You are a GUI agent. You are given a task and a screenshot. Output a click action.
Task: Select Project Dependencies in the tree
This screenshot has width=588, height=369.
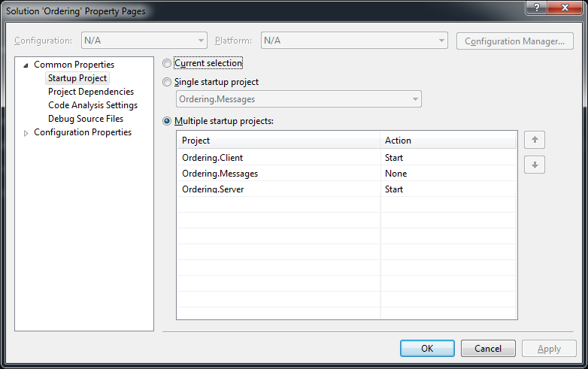coord(91,92)
